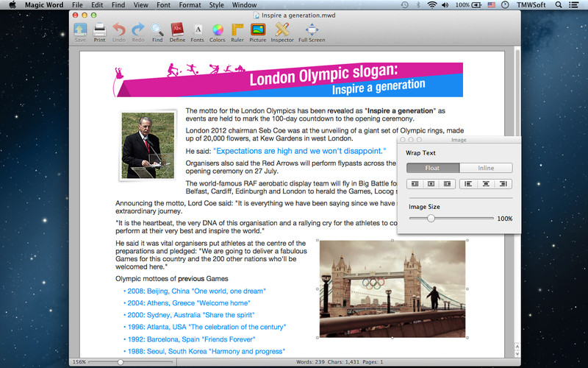The image size is (588, 368).
Task: Click the document title 'Inspire a generation.mwd'
Action: tap(298, 15)
